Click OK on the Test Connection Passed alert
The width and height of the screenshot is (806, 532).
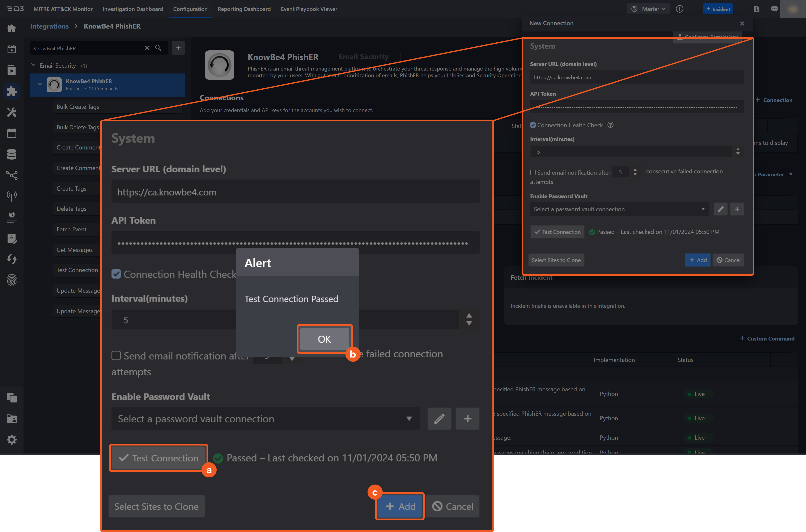pyautogui.click(x=324, y=339)
